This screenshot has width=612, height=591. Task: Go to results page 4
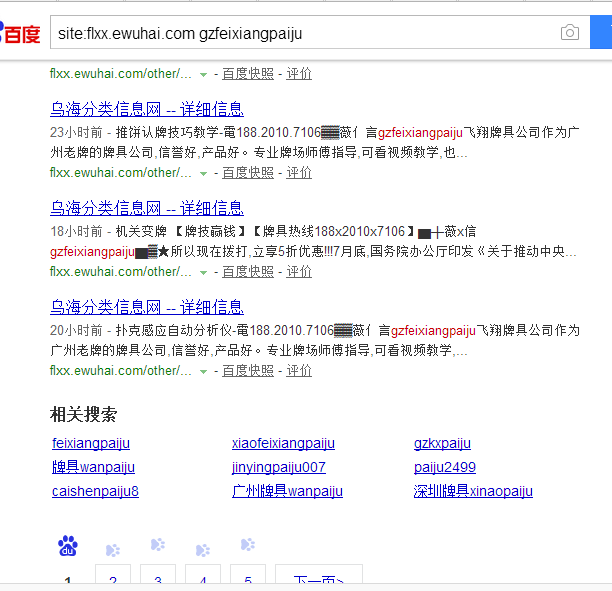click(203, 574)
